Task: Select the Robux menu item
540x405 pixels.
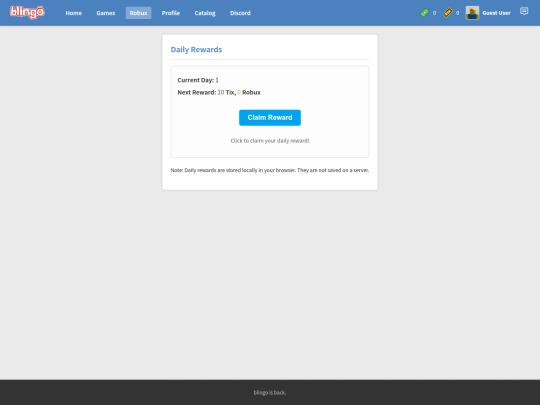Action: click(138, 13)
